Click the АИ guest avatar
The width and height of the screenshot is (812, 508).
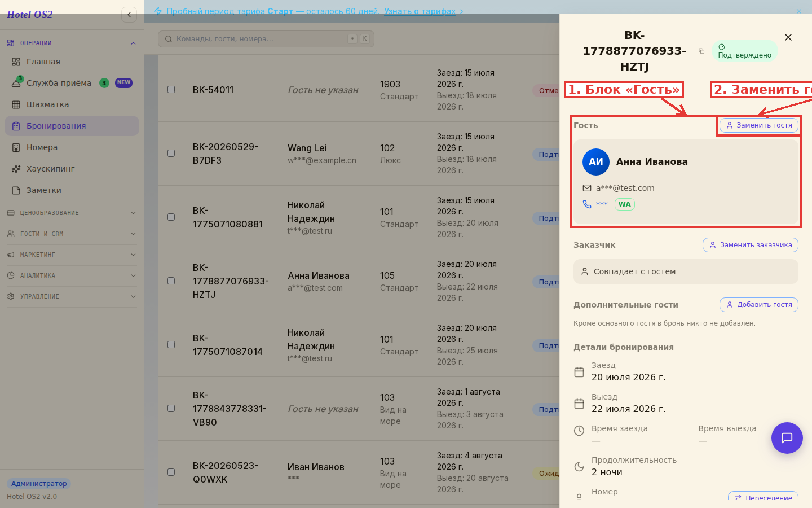tap(596, 161)
